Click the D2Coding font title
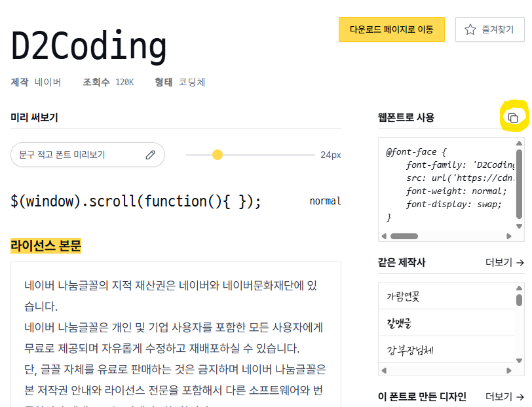 pos(89,47)
